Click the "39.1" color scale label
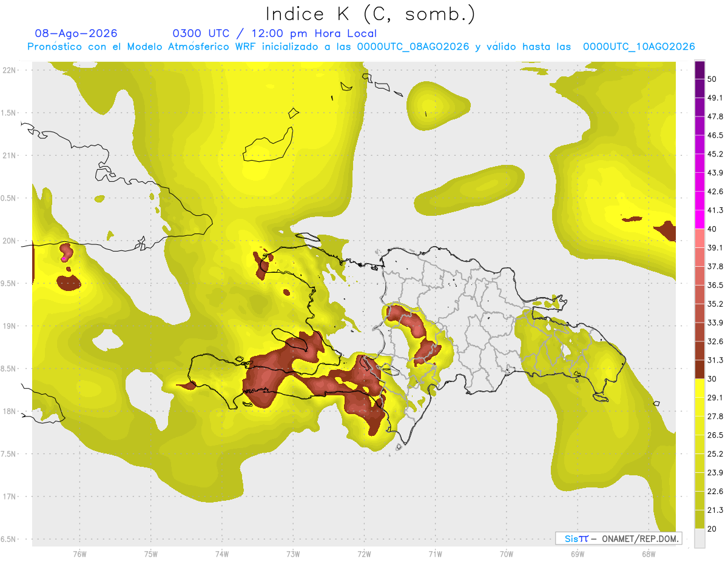This screenshot has height=562, width=728. pyautogui.click(x=715, y=247)
